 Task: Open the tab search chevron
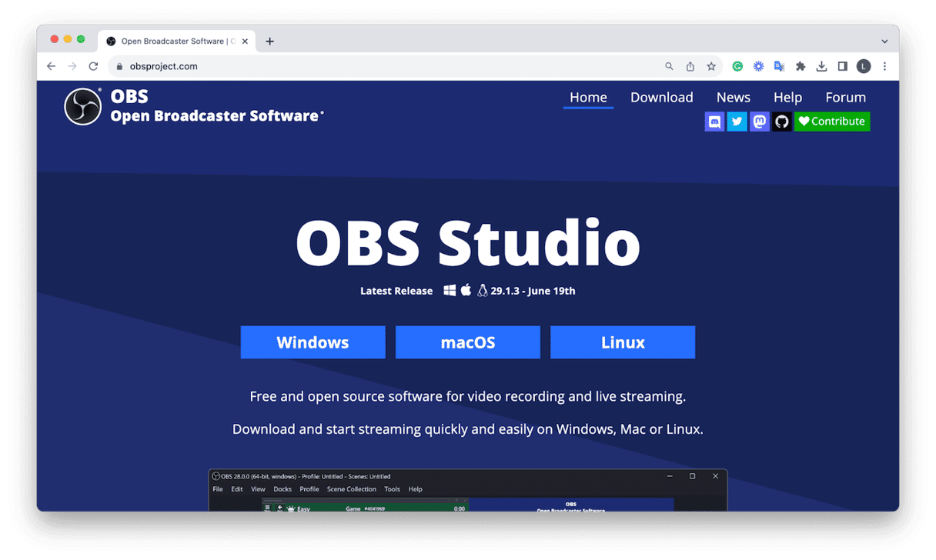884,40
